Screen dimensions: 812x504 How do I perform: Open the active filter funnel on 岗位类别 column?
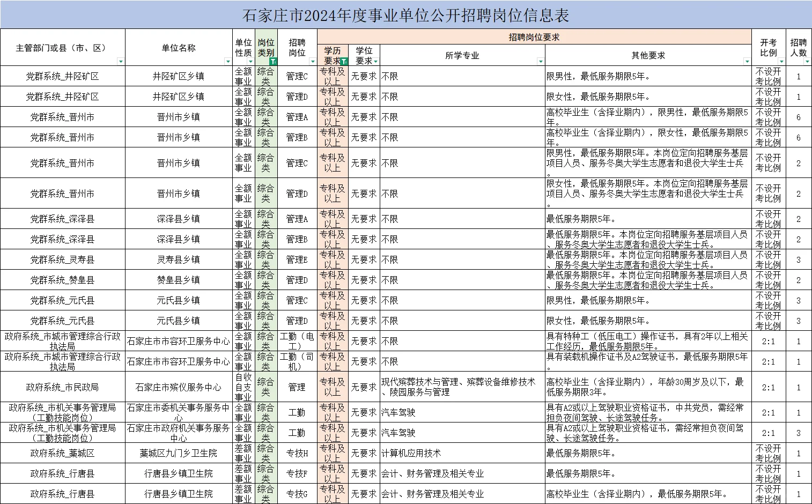[274, 61]
